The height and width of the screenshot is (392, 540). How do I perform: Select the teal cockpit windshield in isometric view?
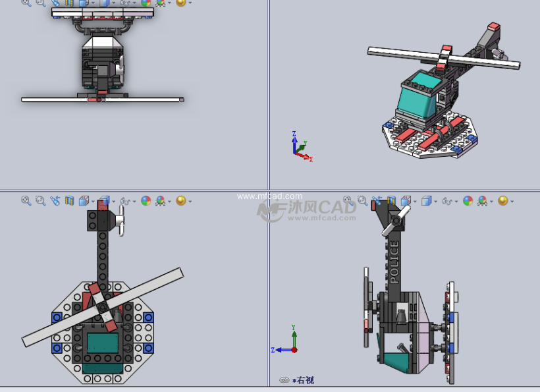pyautogui.click(x=418, y=101)
